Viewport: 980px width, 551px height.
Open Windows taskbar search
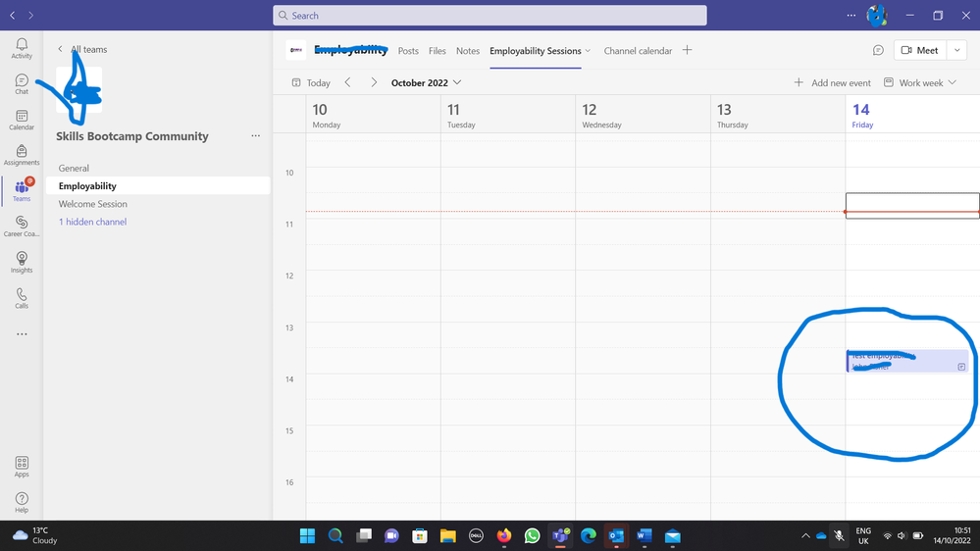coord(335,536)
